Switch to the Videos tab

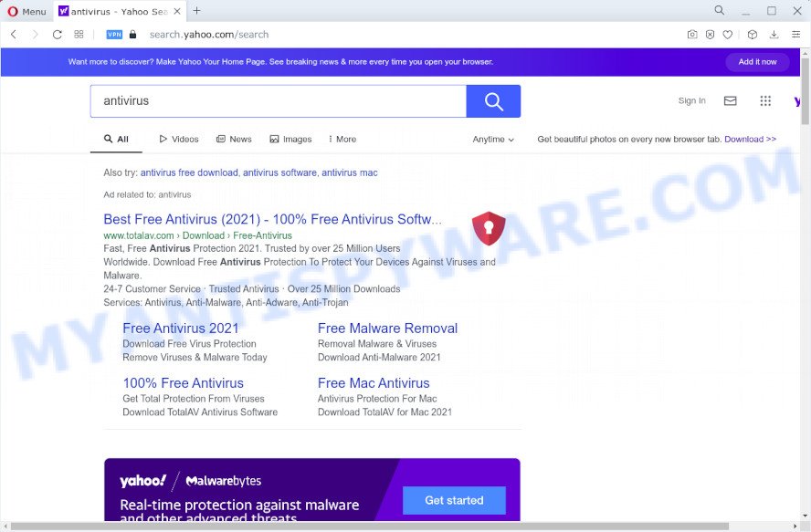[179, 139]
